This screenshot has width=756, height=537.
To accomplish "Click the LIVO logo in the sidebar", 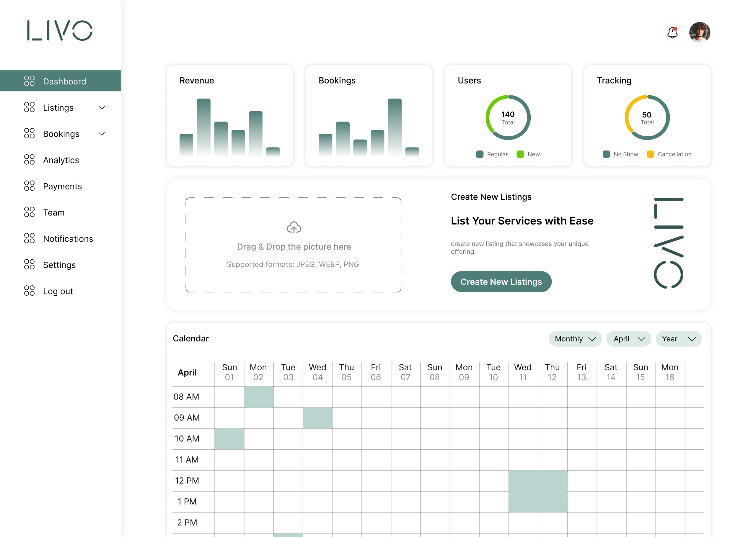I will pyautogui.click(x=60, y=30).
